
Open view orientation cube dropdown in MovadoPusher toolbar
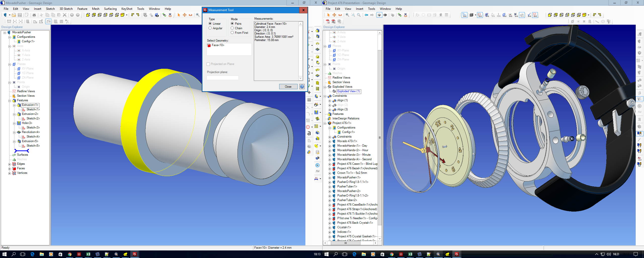pyautogui.click(x=127, y=15)
